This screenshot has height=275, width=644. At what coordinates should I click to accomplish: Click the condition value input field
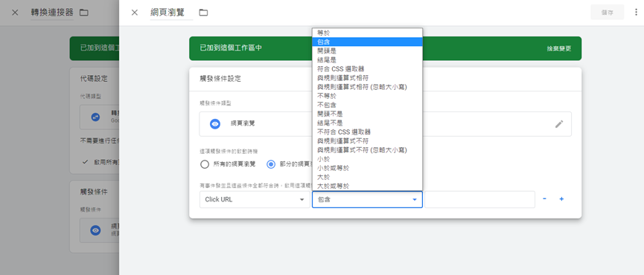tap(479, 200)
